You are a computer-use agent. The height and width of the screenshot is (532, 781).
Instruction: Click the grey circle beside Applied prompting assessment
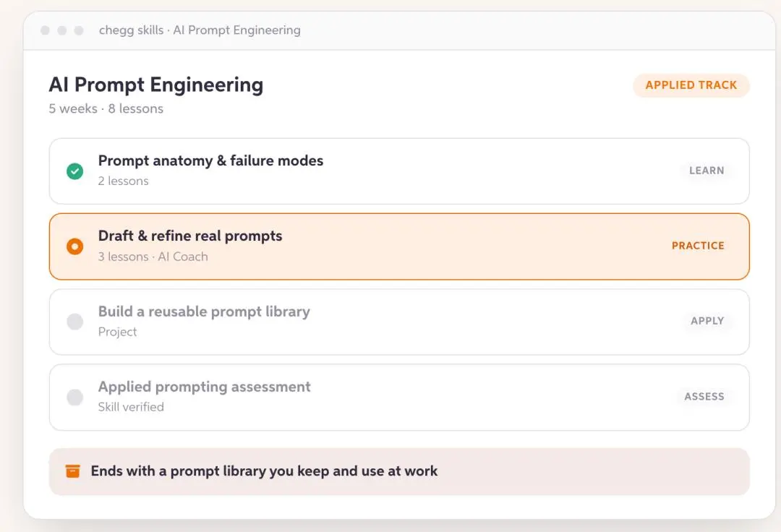(x=74, y=397)
